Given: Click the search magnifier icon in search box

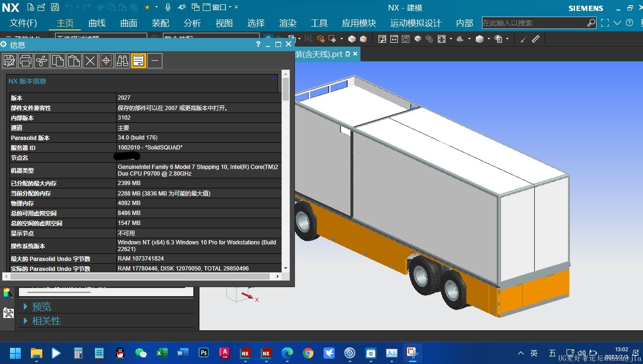Looking at the screenshot, I should [x=591, y=23].
